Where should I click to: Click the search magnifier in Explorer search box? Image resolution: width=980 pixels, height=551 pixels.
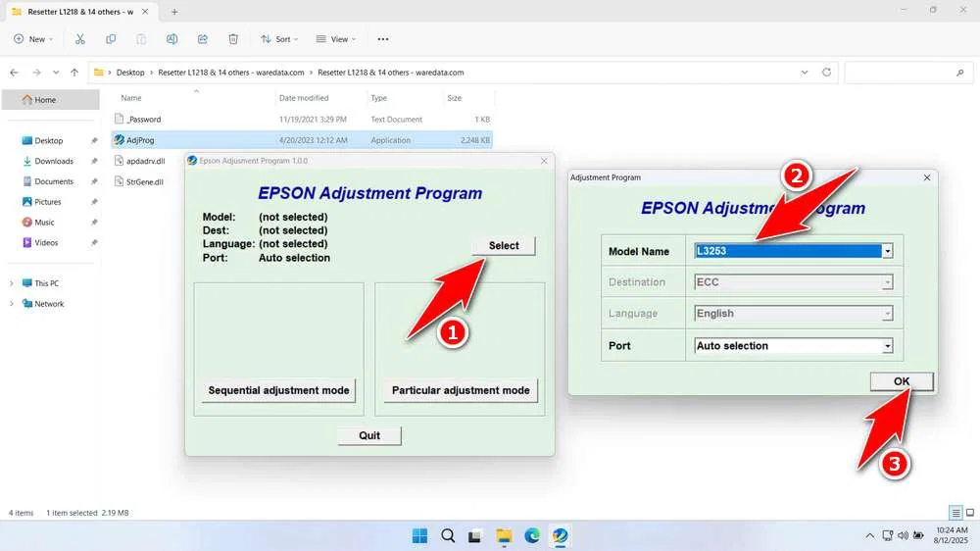coord(960,73)
